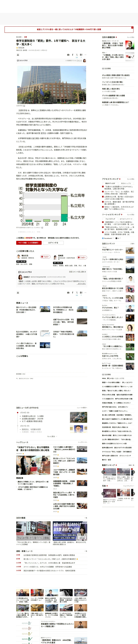Expand 注目コメント試し読み chevron
Image resolution: width=138 pixels, height=644 pixels.
pyautogui.click(x=78, y=272)
